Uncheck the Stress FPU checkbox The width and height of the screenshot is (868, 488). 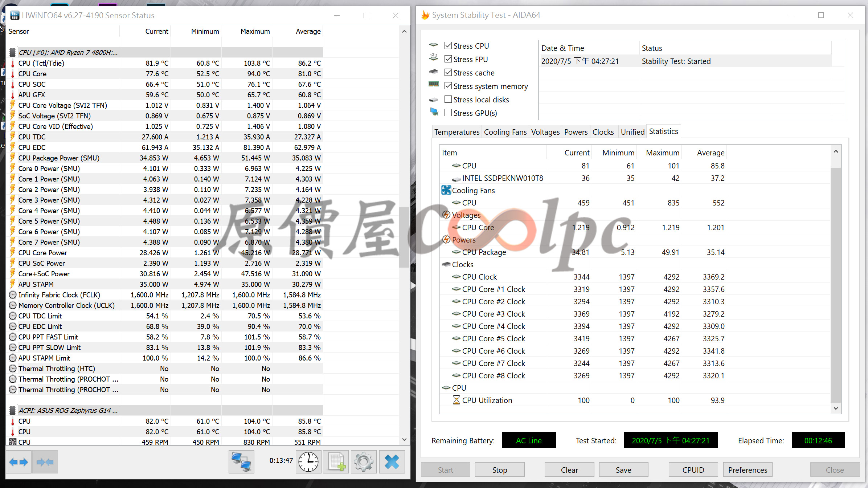[448, 59]
